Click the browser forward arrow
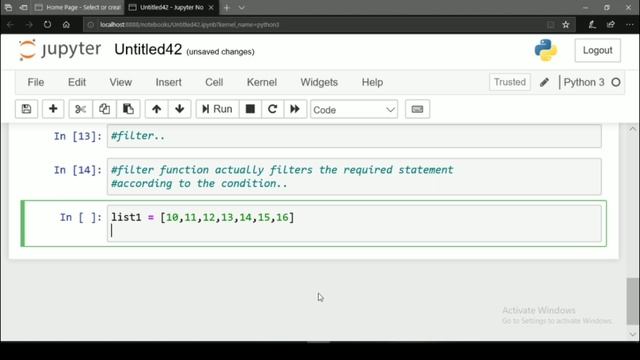Viewport: 640px width, 360px height. click(x=29, y=25)
